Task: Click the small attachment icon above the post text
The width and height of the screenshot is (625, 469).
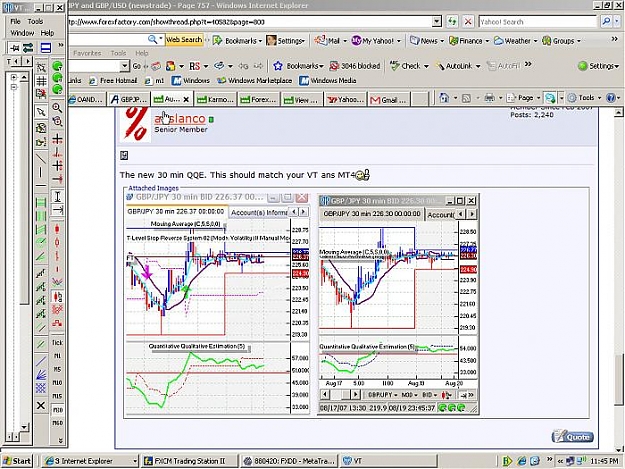Action: (124, 155)
